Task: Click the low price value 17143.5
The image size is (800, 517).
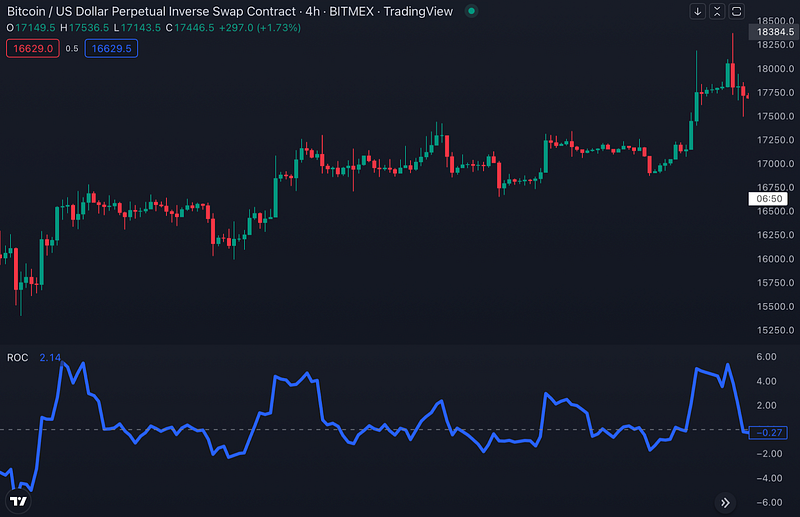Action: pos(140,28)
